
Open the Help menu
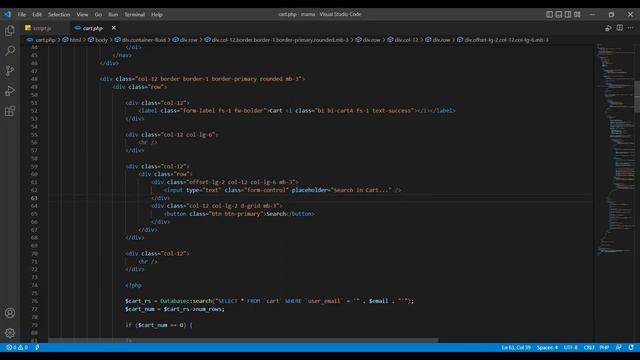(x=157, y=14)
